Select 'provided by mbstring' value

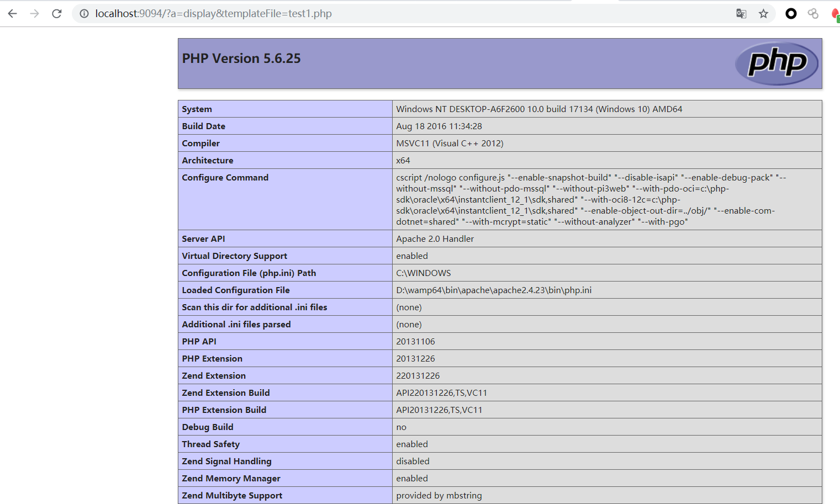(x=439, y=496)
